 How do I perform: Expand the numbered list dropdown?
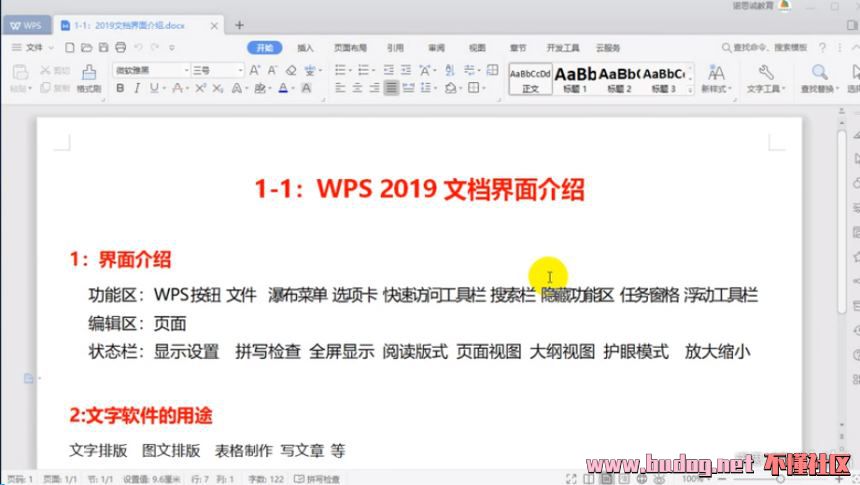coord(373,70)
